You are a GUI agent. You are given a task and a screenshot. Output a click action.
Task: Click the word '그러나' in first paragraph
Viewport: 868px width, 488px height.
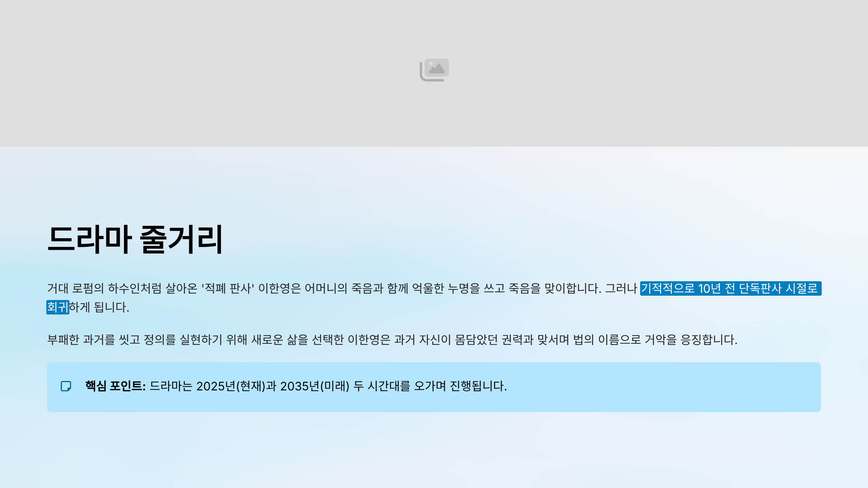(x=621, y=288)
